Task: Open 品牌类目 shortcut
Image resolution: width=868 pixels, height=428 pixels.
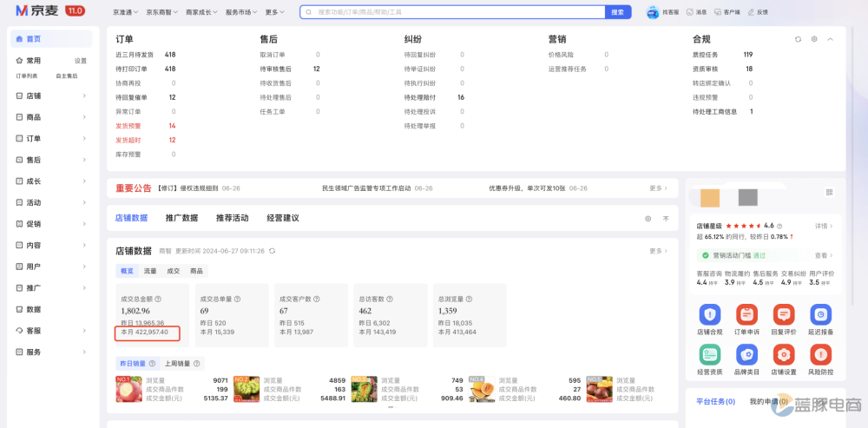Action: pyautogui.click(x=746, y=359)
